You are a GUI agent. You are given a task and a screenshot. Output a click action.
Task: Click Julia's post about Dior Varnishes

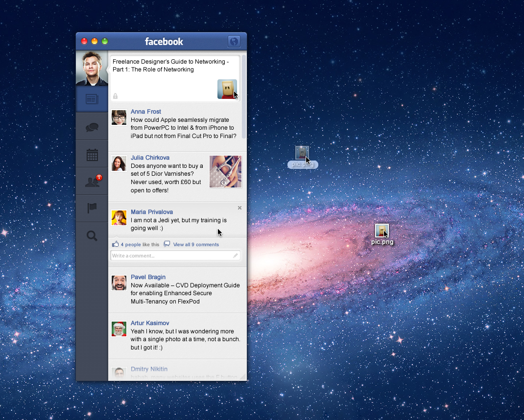coord(167,178)
